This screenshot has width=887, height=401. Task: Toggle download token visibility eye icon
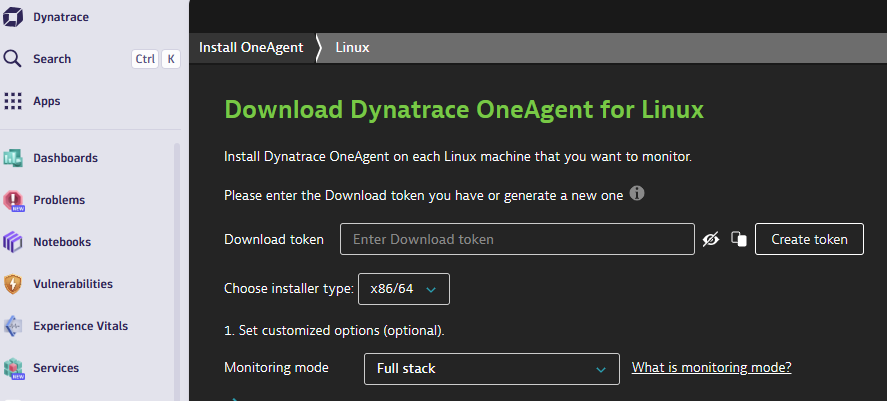(711, 239)
